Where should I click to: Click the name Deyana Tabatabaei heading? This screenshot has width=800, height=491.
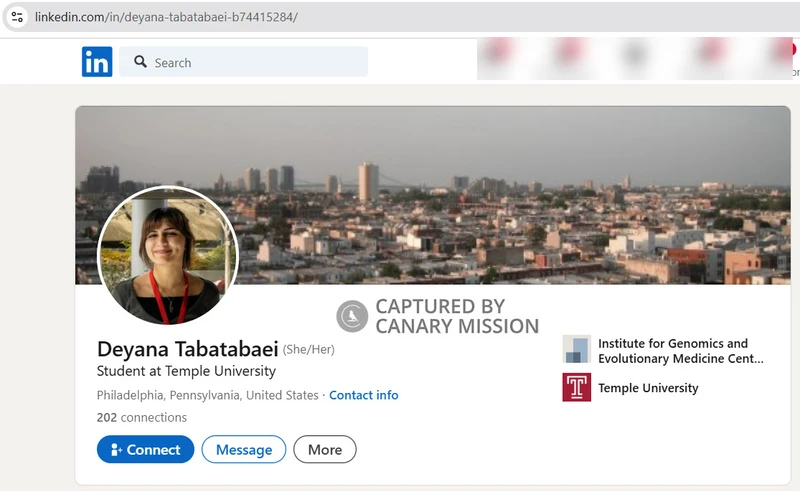[187, 349]
